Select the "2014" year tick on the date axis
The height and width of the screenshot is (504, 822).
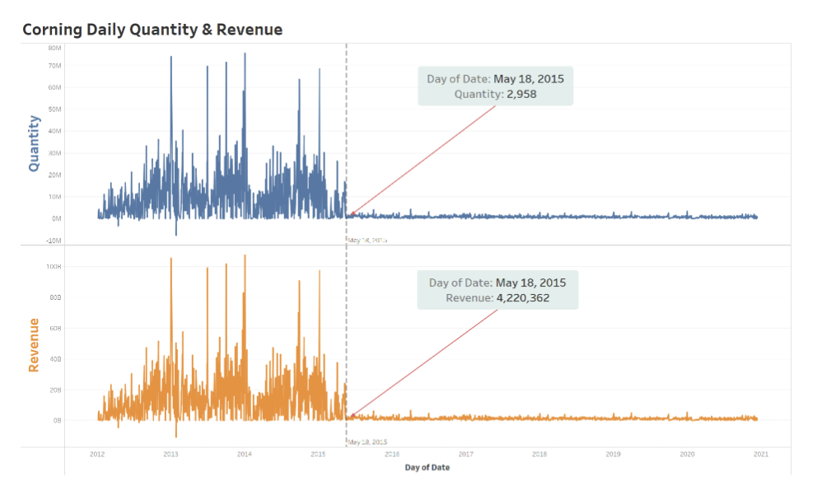[245, 455]
